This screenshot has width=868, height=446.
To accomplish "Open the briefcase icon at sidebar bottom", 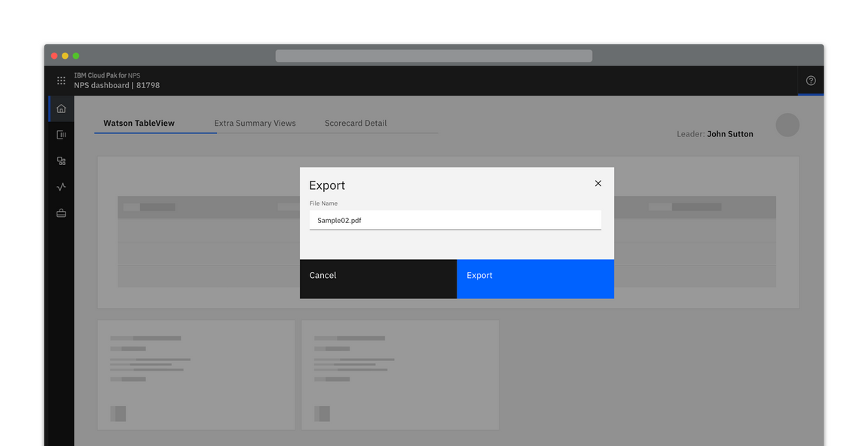I will coord(61,213).
